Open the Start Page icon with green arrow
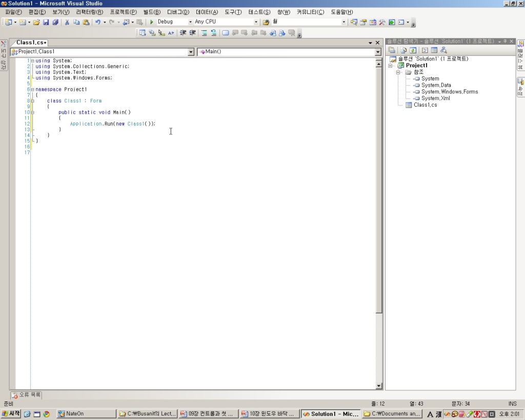Screen dimensions: 525x420 [392, 22]
